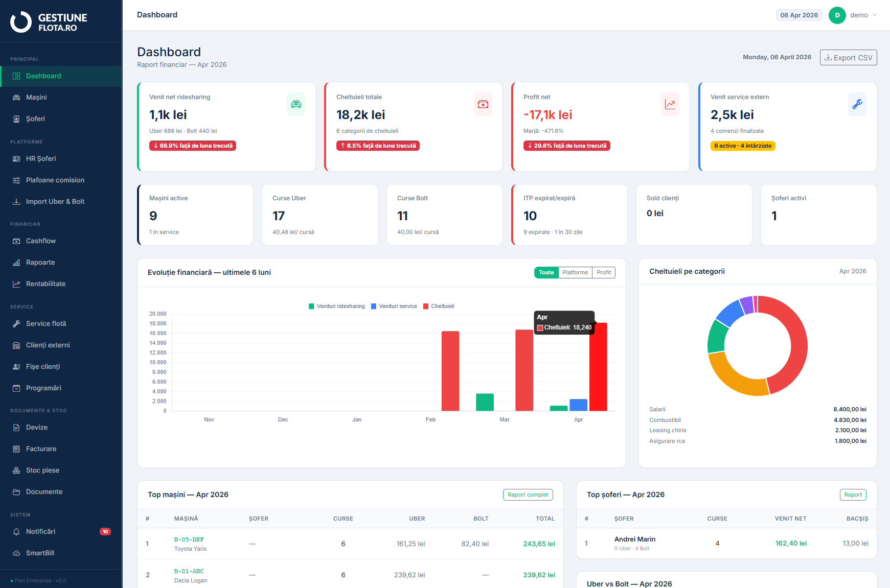The width and height of the screenshot is (890, 588).
Task: Switch chart to Profit view
Action: pyautogui.click(x=604, y=273)
